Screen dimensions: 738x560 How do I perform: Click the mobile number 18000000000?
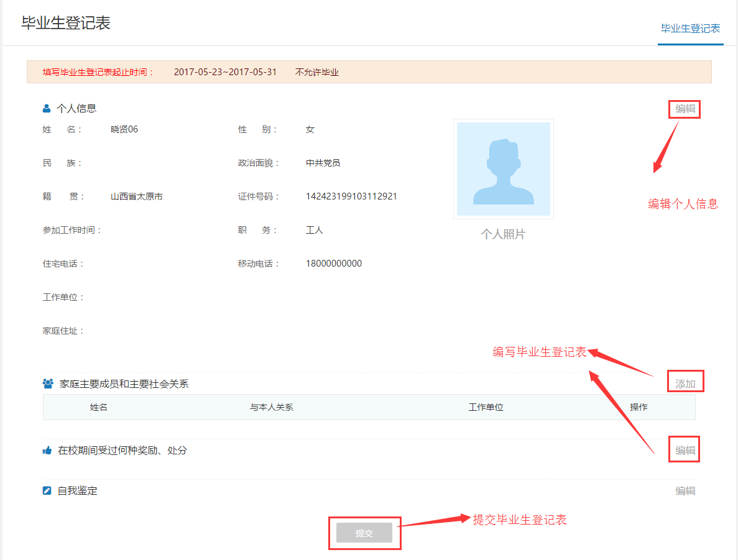(x=334, y=264)
